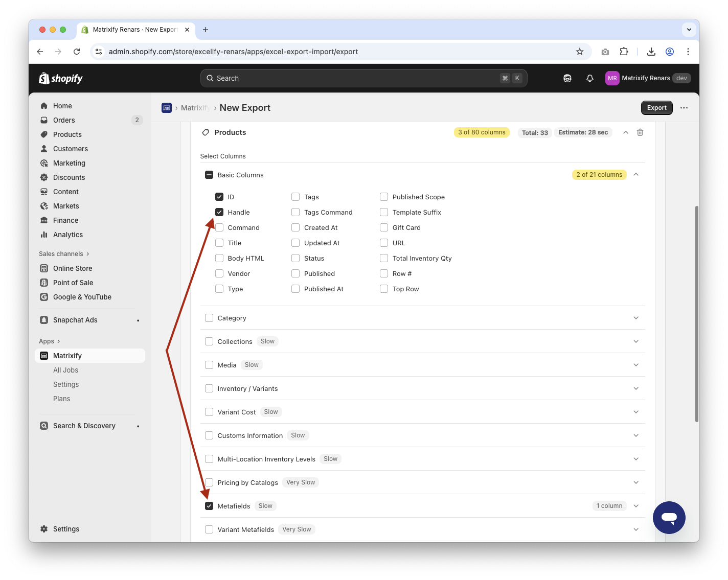This screenshot has width=728, height=580.
Task: Open All Jobs under Matrixify
Action: 65,370
